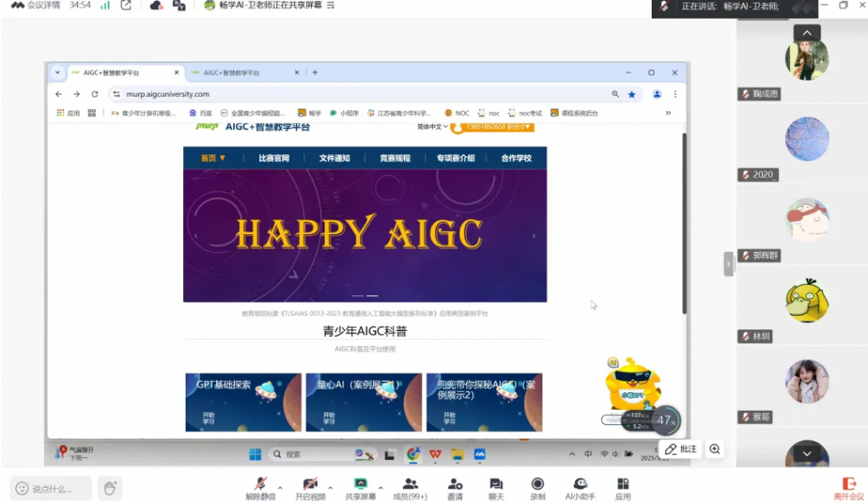
Task: Click the zoom magnifier next to 批注
Action: [x=715, y=449]
